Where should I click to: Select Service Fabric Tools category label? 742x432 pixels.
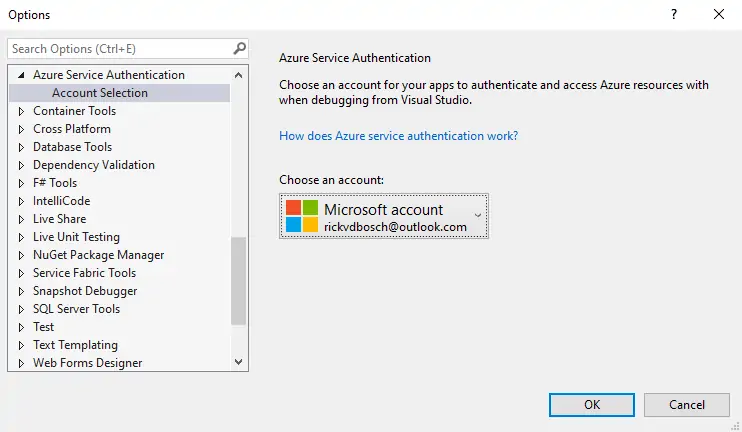84,273
